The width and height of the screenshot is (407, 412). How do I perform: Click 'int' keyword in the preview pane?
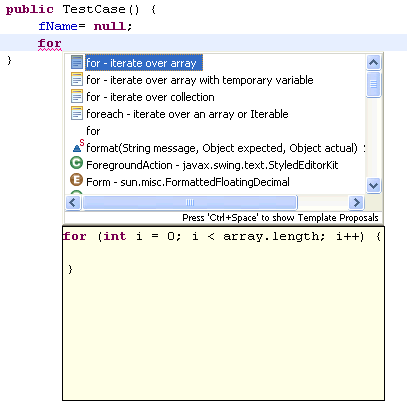click(115, 236)
